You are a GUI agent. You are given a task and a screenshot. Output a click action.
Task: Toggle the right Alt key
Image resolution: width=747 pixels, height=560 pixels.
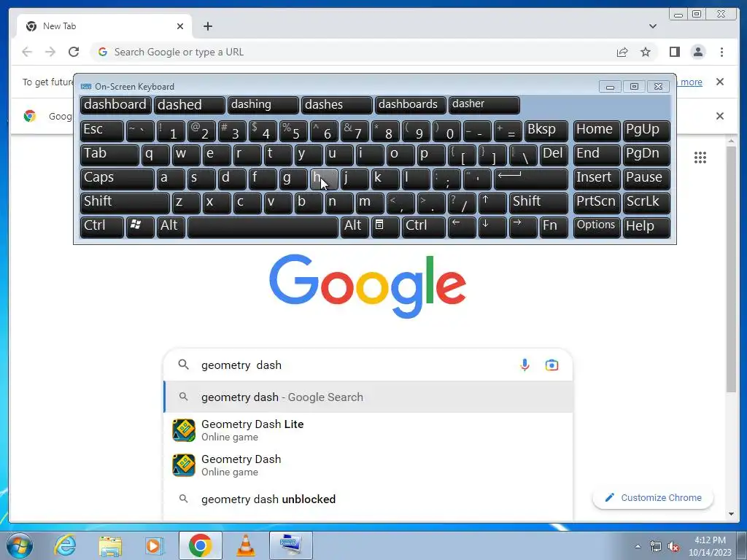(x=355, y=227)
